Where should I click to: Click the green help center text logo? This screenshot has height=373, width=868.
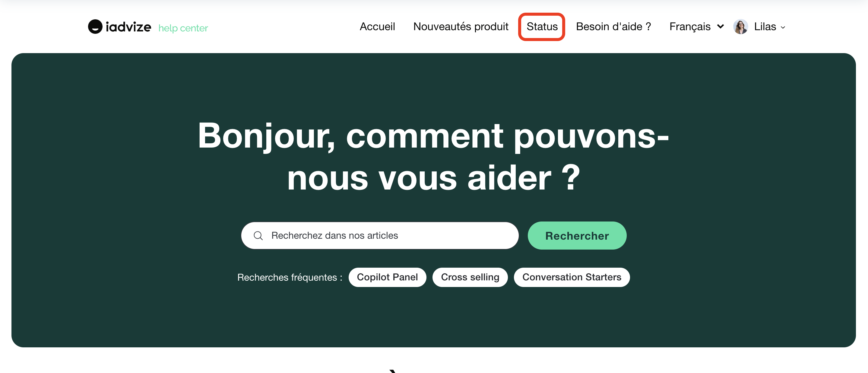point(183,28)
